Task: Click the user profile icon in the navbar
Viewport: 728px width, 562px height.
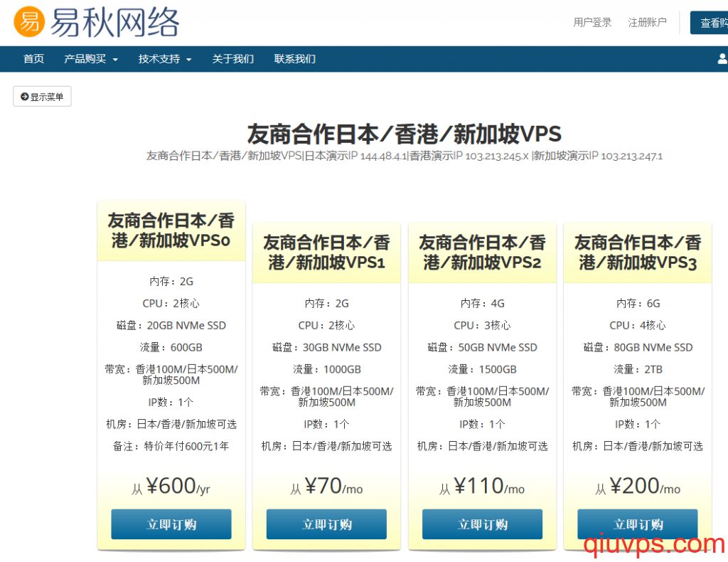Action: pyautogui.click(x=723, y=59)
